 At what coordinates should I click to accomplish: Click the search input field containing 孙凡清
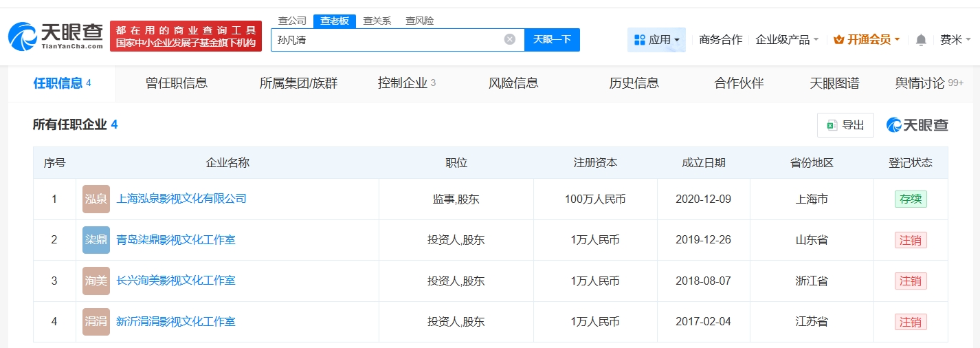tap(388, 39)
